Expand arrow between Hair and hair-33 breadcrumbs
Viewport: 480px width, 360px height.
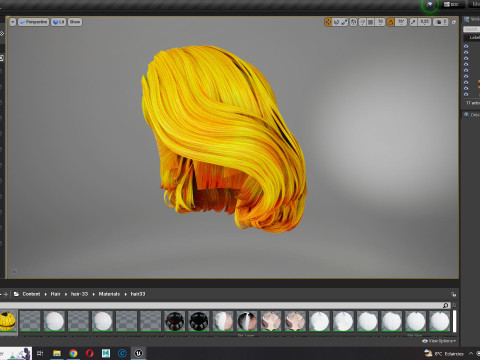click(66, 294)
